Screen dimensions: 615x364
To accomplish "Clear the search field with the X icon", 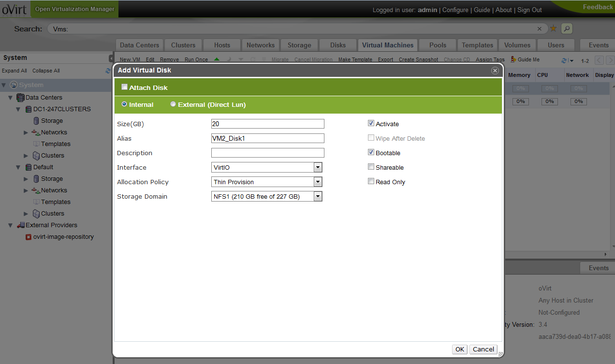I will [x=540, y=29].
